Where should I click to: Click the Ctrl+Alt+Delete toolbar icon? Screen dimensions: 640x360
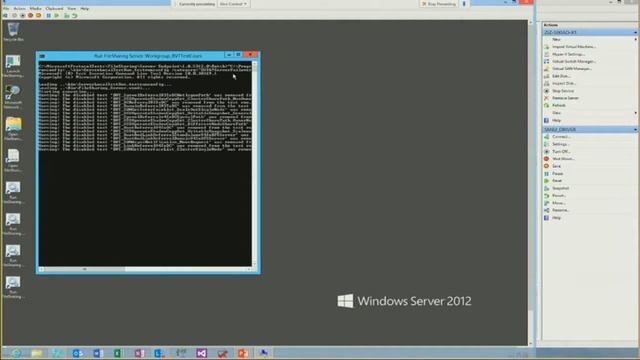point(5,16)
